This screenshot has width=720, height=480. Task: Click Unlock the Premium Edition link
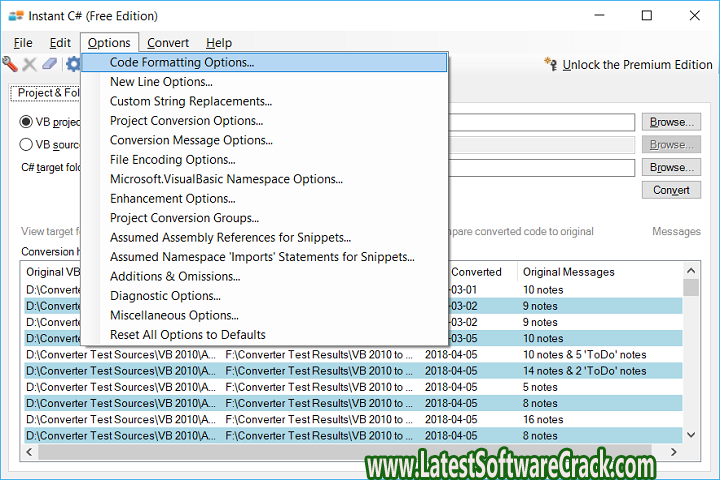coord(637,65)
